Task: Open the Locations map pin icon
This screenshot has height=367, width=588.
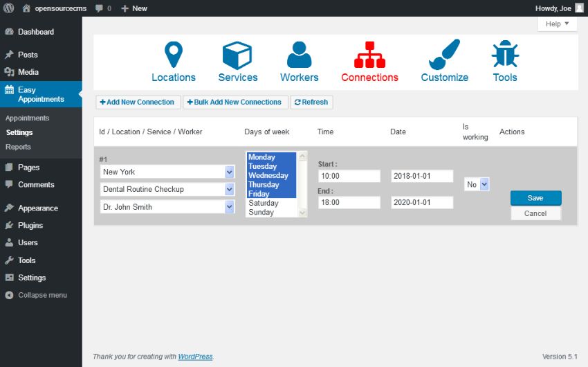Action: 173,55
